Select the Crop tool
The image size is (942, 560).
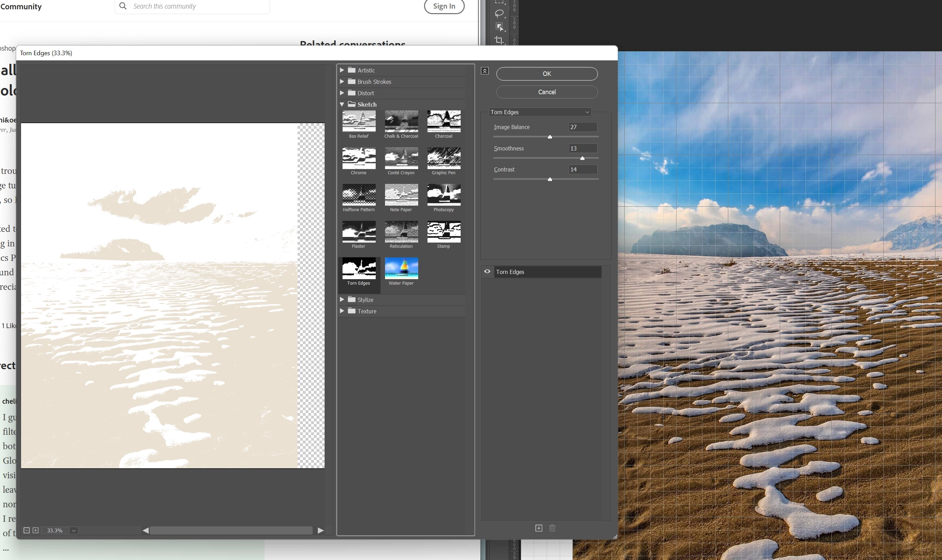pyautogui.click(x=499, y=40)
